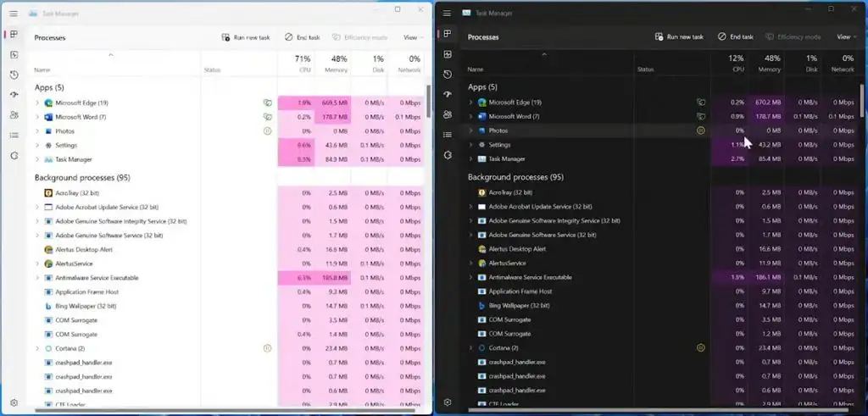Open Details page in light Task Manager sidebar
The width and height of the screenshot is (868, 416).
click(x=14, y=135)
